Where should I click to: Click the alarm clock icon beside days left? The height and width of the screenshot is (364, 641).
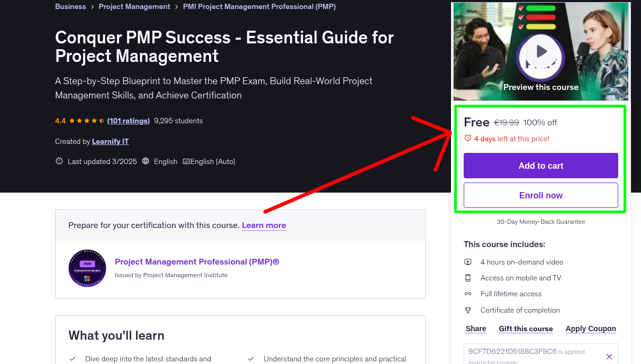pos(468,138)
